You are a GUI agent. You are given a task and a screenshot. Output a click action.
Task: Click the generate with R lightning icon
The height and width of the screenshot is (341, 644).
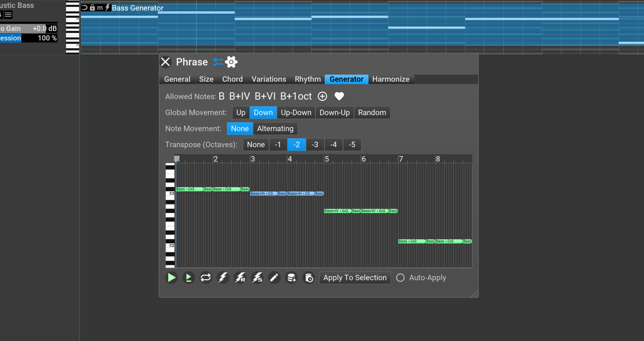(x=240, y=278)
